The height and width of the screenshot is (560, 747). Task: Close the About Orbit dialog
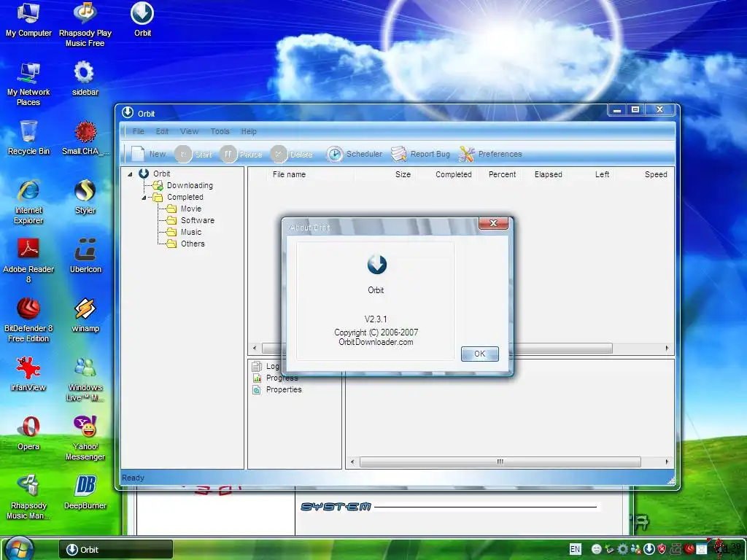tap(493, 223)
